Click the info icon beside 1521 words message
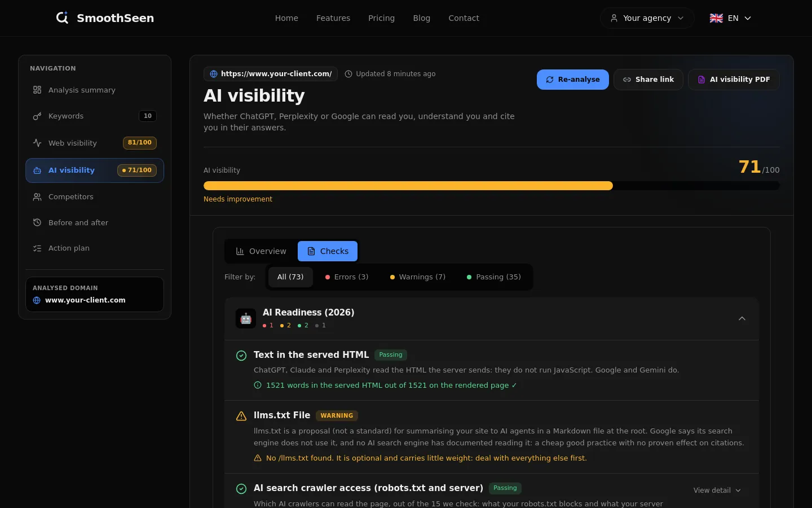Screen dimensions: 812x508 pos(258,386)
